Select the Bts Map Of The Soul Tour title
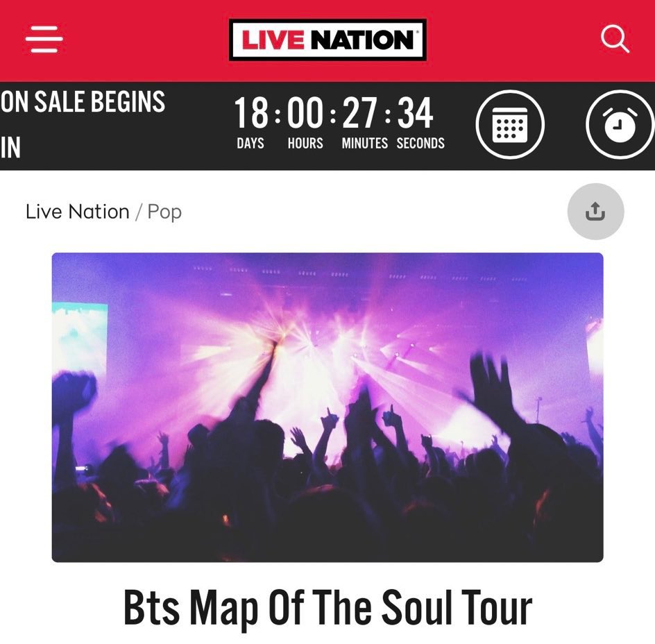Screen dimensions: 655x644 327,608
